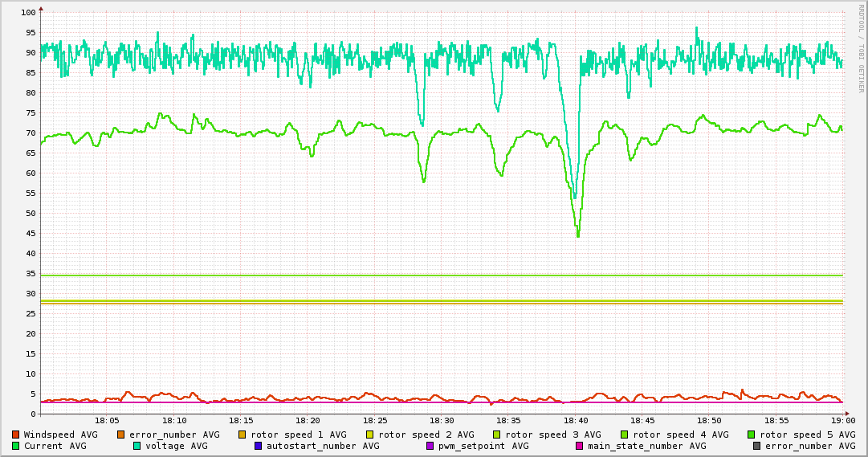Click the 75 value on the y-axis
The image size is (868, 457).
coord(31,113)
